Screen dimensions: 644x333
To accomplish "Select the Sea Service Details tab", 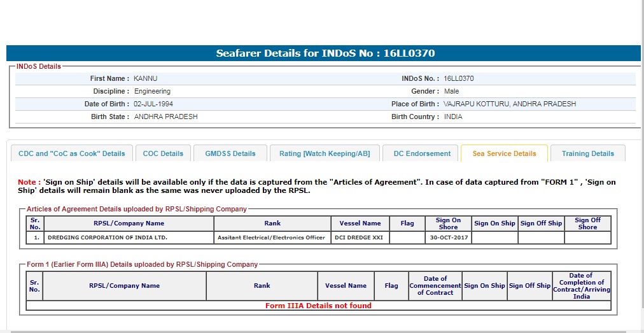I will pos(504,153).
